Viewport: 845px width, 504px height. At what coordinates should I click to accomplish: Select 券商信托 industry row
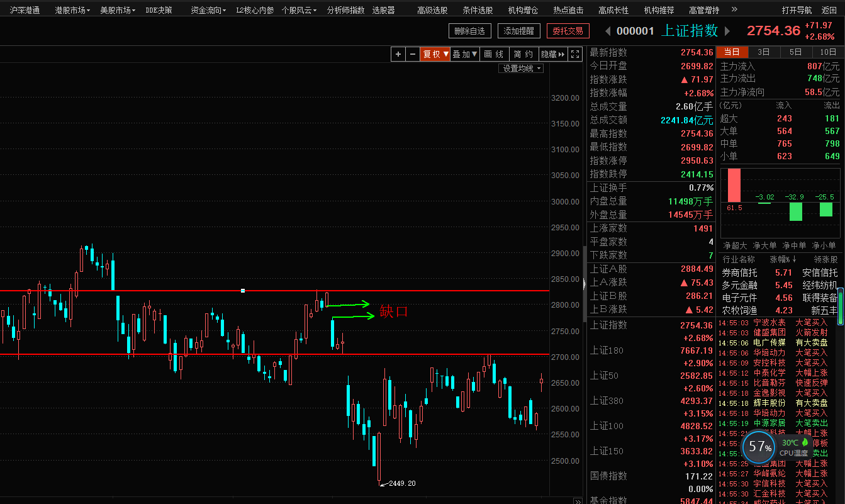(x=779, y=272)
